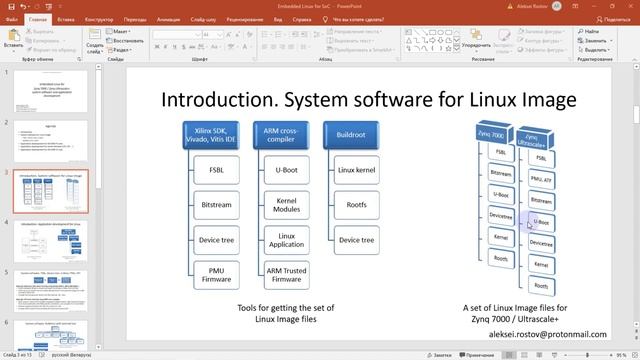Select the Rectangle shape in the gallery
This screenshot has width=640, height=360.
point(433,32)
